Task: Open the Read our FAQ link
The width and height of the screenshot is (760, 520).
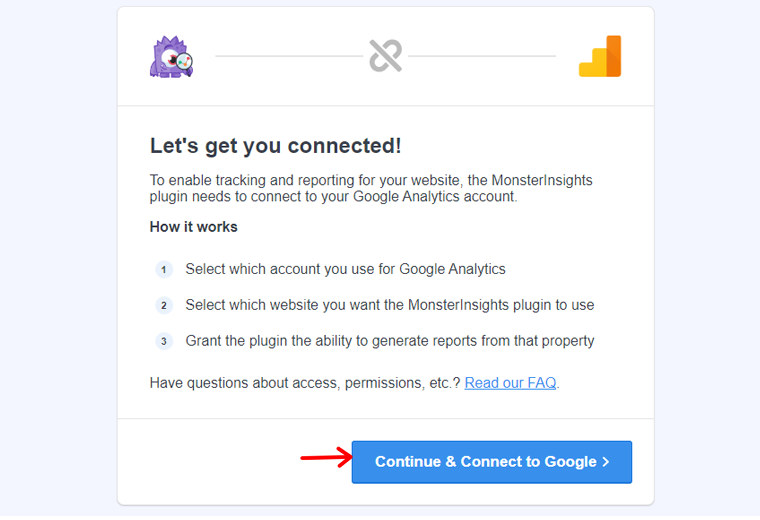Action: (510, 383)
